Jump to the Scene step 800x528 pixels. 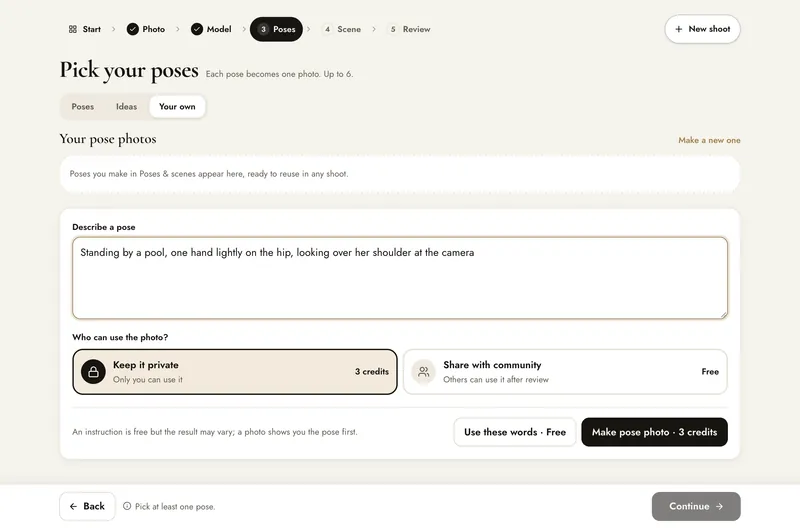[342, 29]
